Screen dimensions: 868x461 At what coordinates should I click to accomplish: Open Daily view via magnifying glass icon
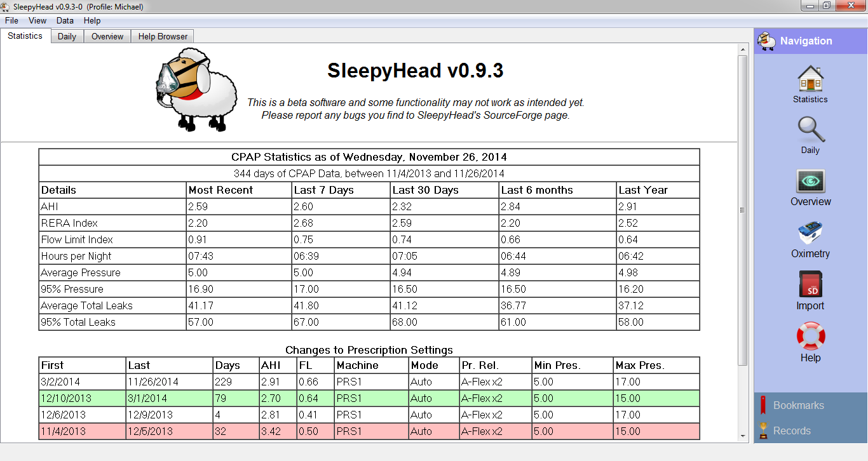(x=810, y=130)
